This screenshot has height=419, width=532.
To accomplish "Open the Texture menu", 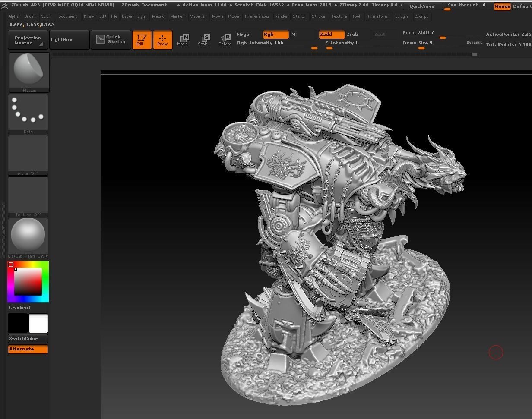I will (x=339, y=16).
